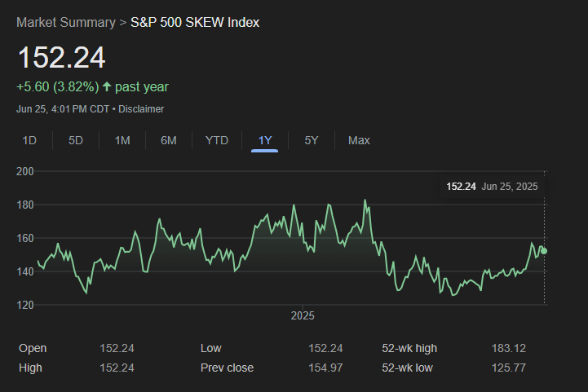The image size is (588, 392).
Task: Click the 152.24 Jun 25, 2025 tooltip
Action: point(492,187)
